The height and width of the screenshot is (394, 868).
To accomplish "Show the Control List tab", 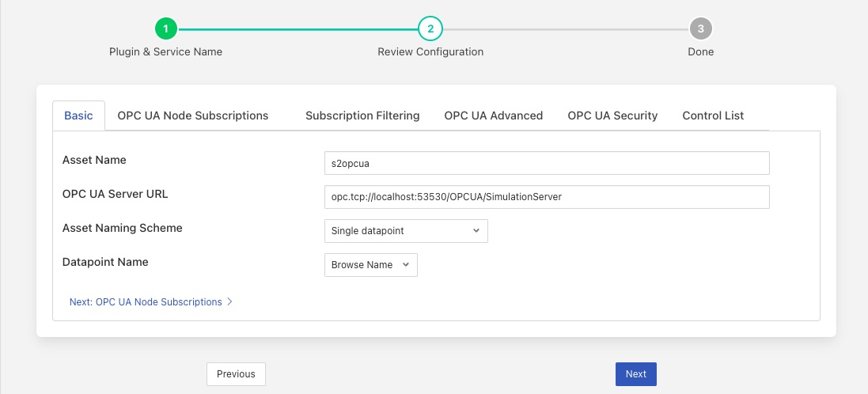I will (x=713, y=116).
